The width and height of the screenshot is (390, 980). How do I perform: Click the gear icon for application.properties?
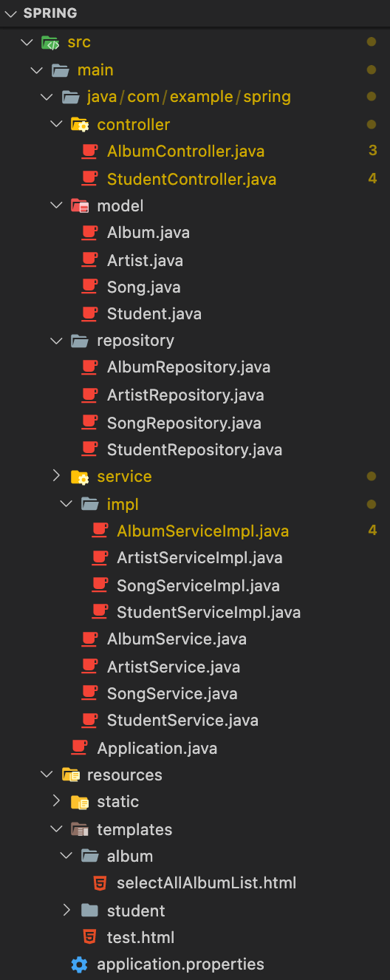tap(79, 964)
